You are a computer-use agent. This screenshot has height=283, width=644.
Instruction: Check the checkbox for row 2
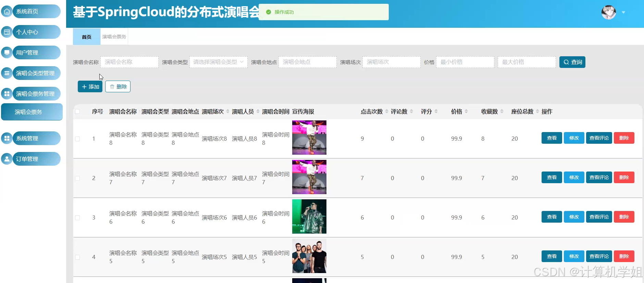[x=77, y=178]
